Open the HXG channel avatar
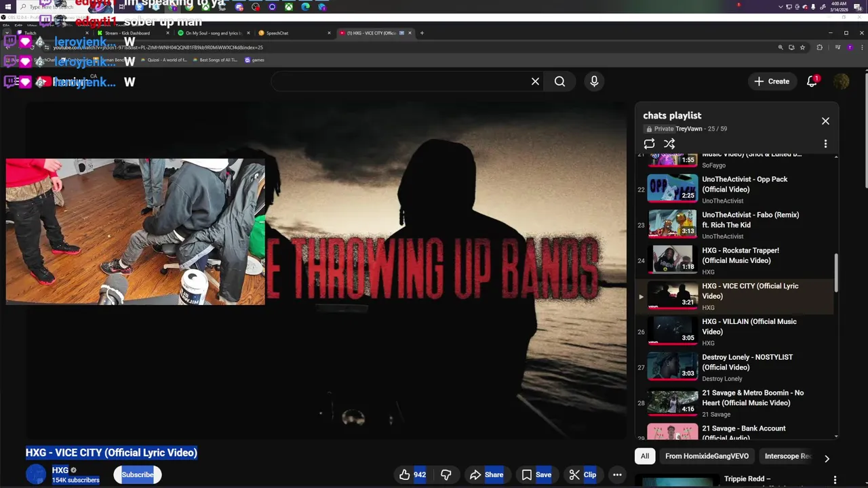This screenshot has height=488, width=868. [x=36, y=474]
